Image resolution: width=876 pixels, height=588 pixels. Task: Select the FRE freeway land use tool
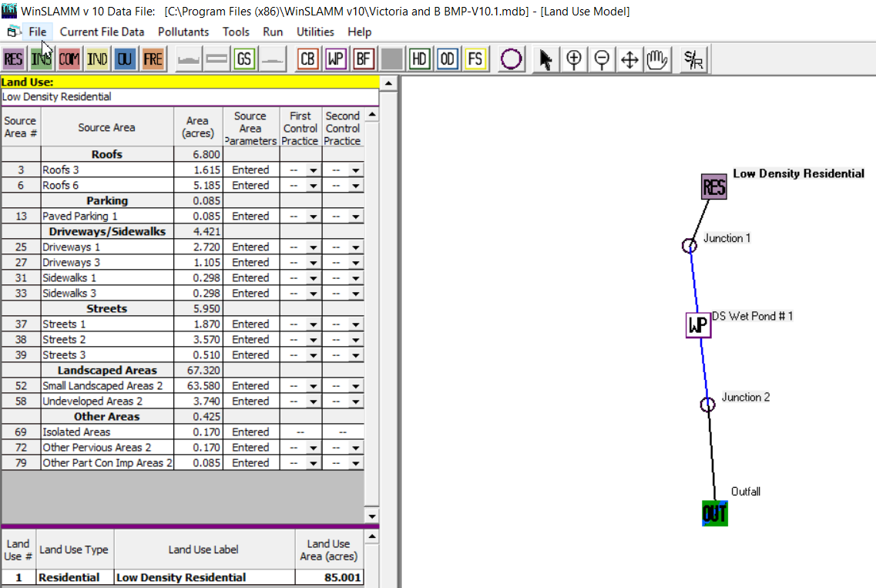click(153, 58)
